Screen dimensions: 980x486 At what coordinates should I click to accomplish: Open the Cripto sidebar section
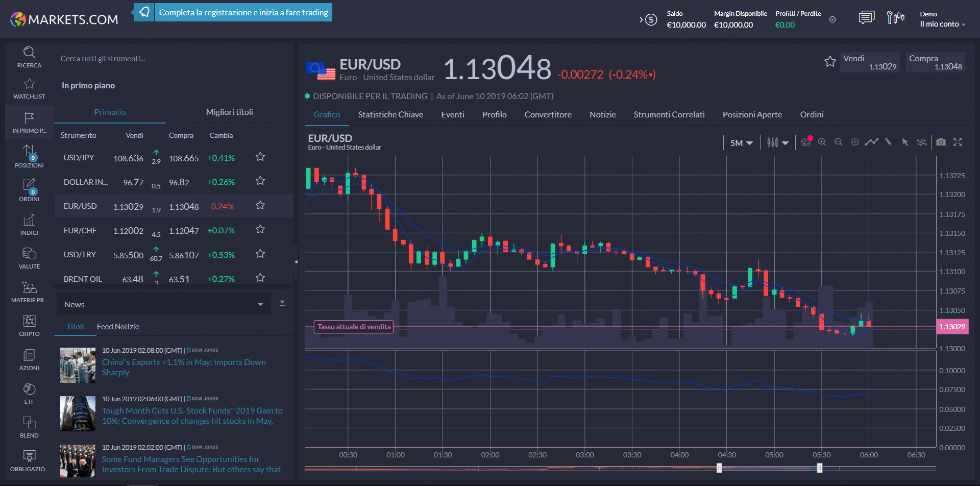pyautogui.click(x=29, y=325)
